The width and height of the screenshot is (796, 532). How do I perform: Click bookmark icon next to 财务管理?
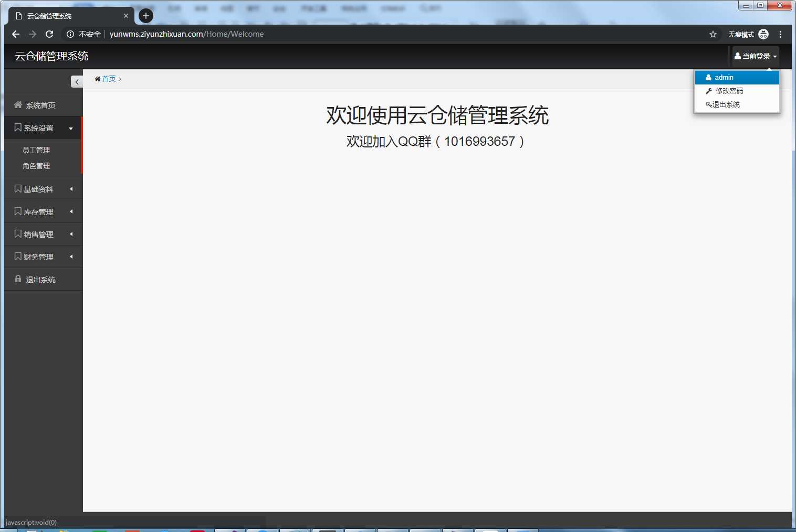click(18, 256)
